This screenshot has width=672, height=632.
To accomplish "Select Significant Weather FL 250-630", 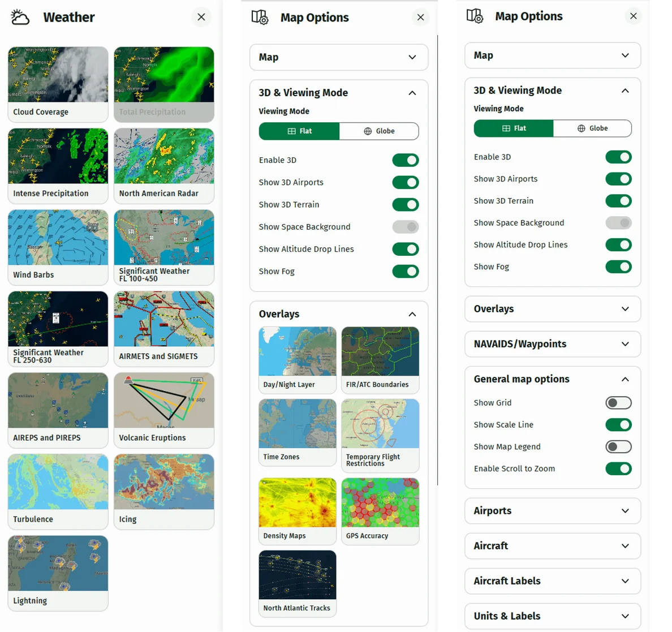I will (x=58, y=329).
